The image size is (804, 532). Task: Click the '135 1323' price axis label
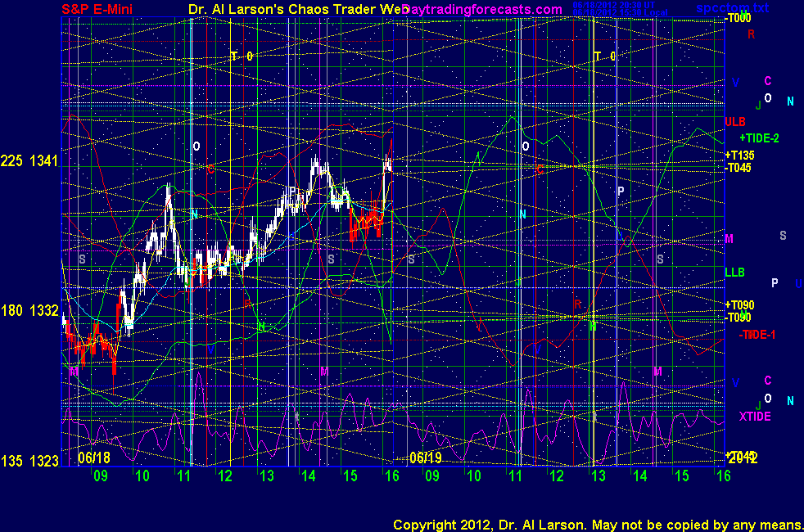(29, 462)
